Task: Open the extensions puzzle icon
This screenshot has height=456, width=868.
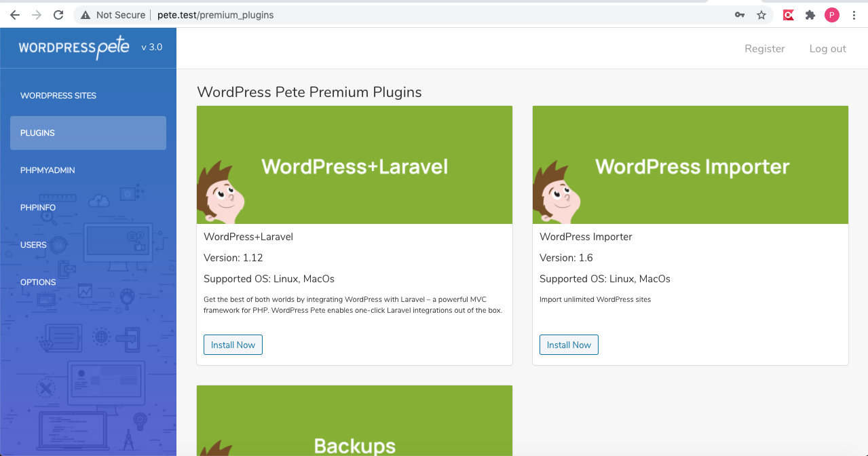Action: [x=810, y=15]
